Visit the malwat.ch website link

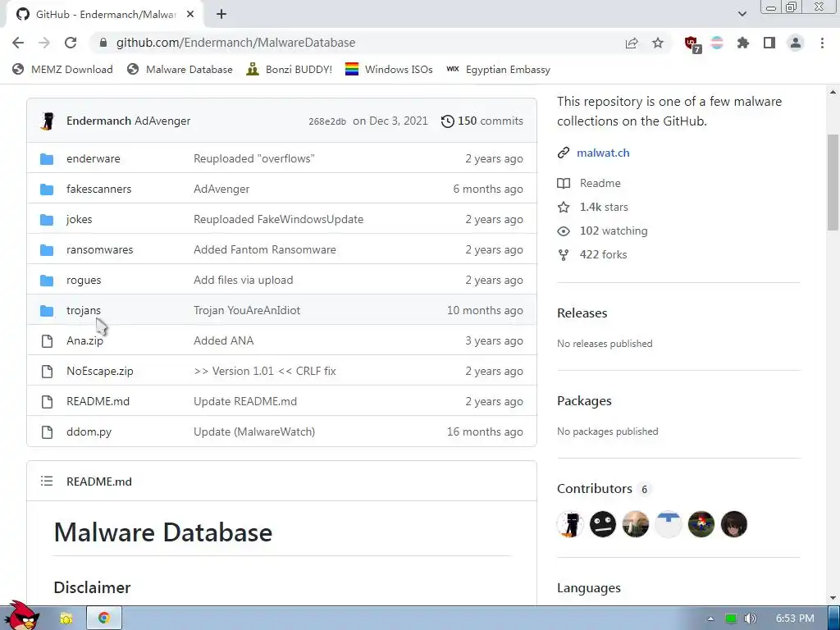point(603,153)
